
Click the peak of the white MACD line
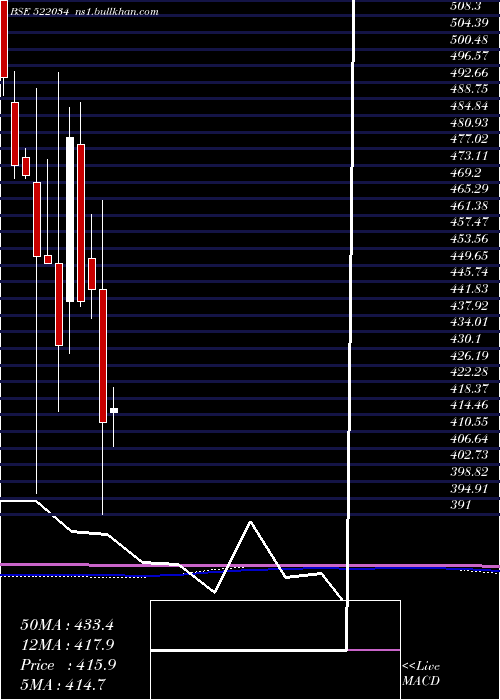(x=251, y=521)
